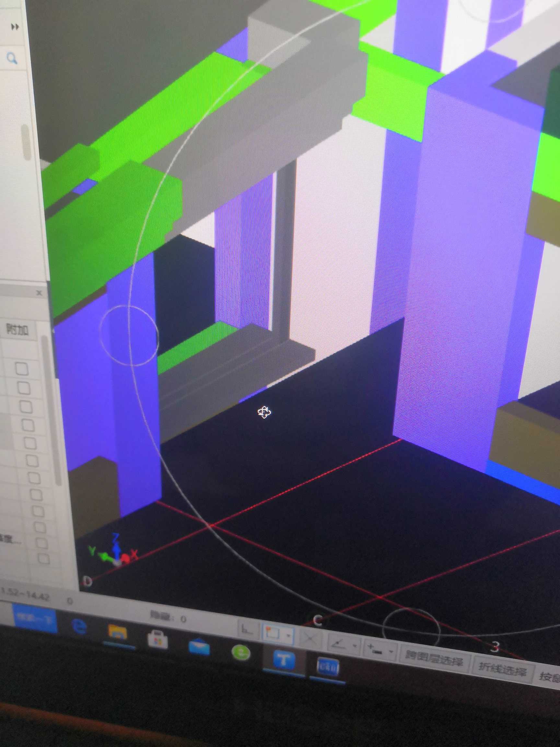Open the rectangle selection mode dropdown arrow
Image resolution: width=560 pixels, height=747 pixels.
(x=289, y=635)
